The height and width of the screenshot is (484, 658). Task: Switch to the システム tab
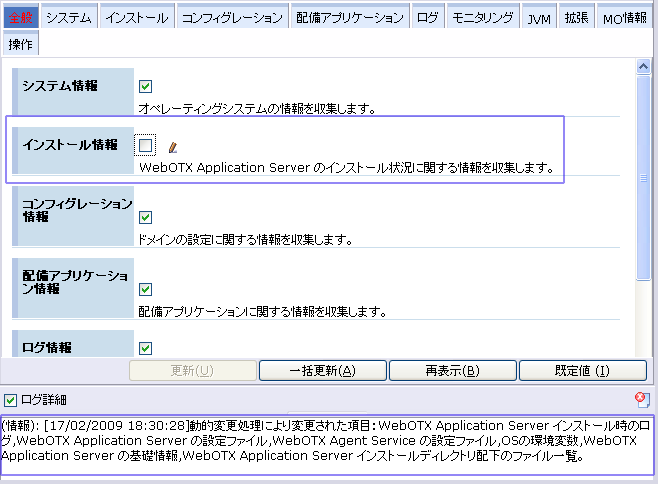click(69, 18)
